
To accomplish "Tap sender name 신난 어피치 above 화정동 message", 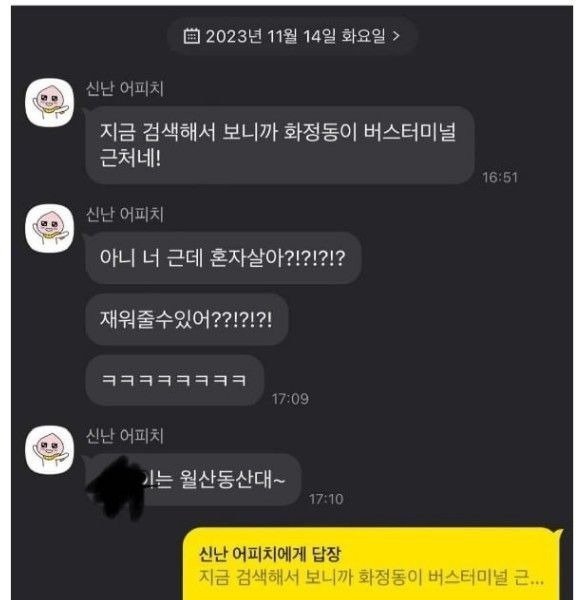I will [x=125, y=88].
